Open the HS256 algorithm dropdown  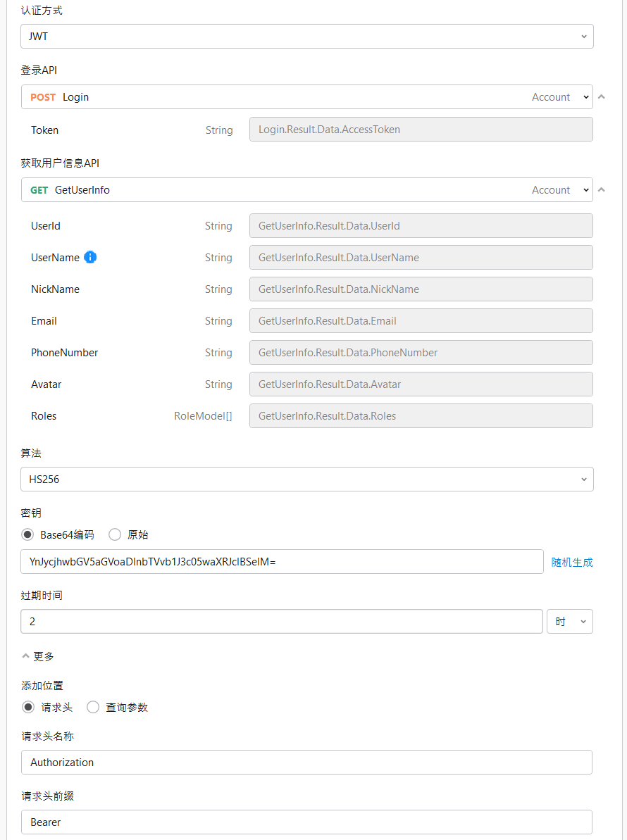coord(306,479)
